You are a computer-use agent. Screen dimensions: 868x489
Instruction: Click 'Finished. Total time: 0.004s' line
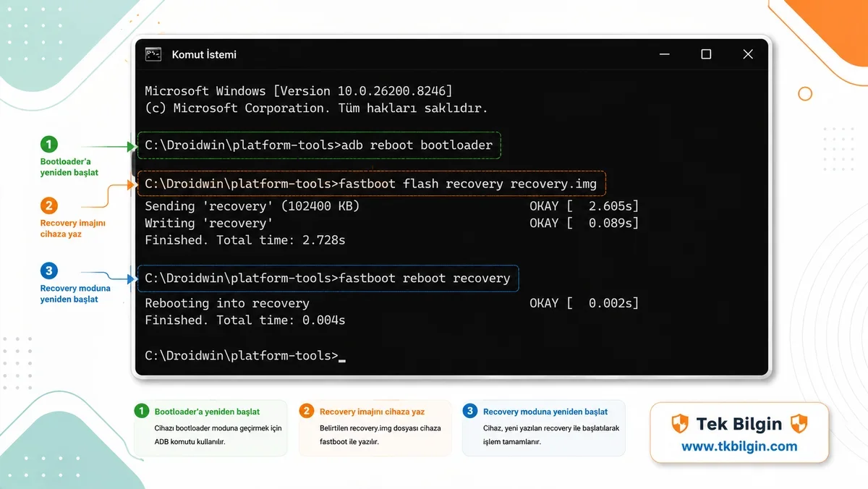click(245, 320)
